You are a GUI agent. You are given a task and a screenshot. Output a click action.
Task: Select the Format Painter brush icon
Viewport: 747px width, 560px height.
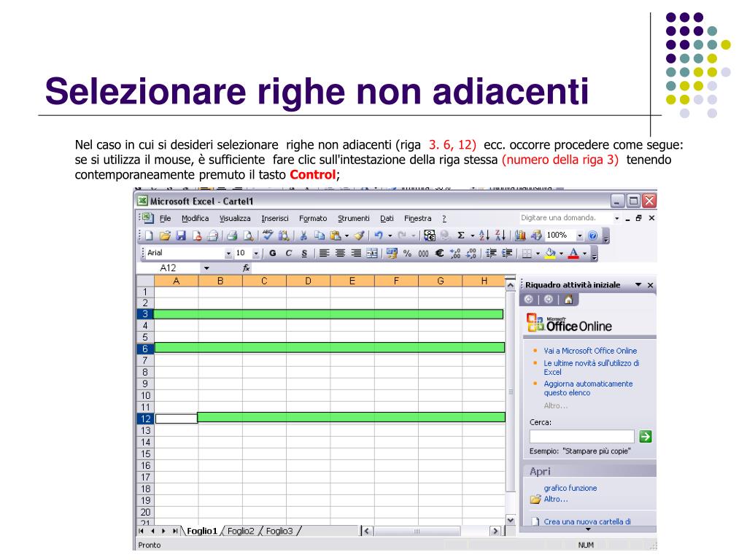pos(360,236)
